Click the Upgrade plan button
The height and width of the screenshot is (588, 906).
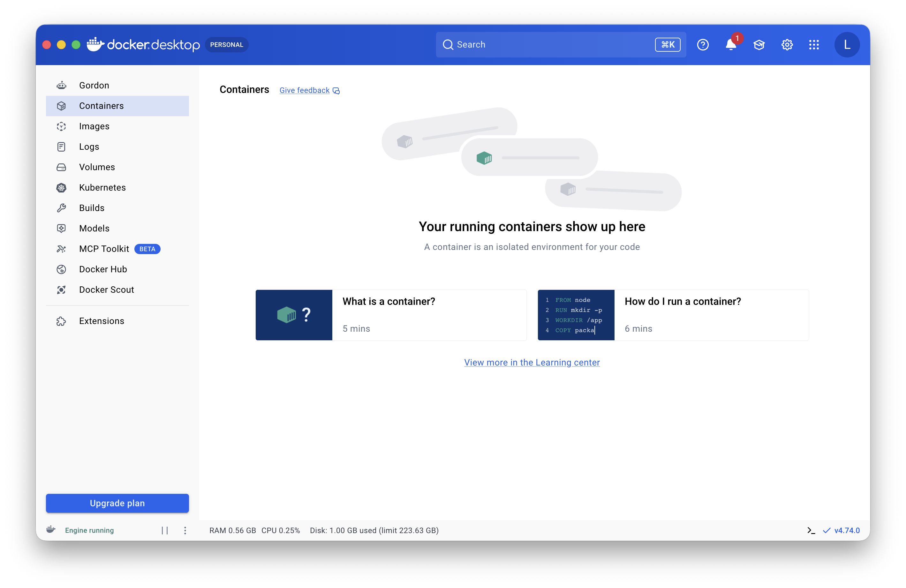click(117, 503)
